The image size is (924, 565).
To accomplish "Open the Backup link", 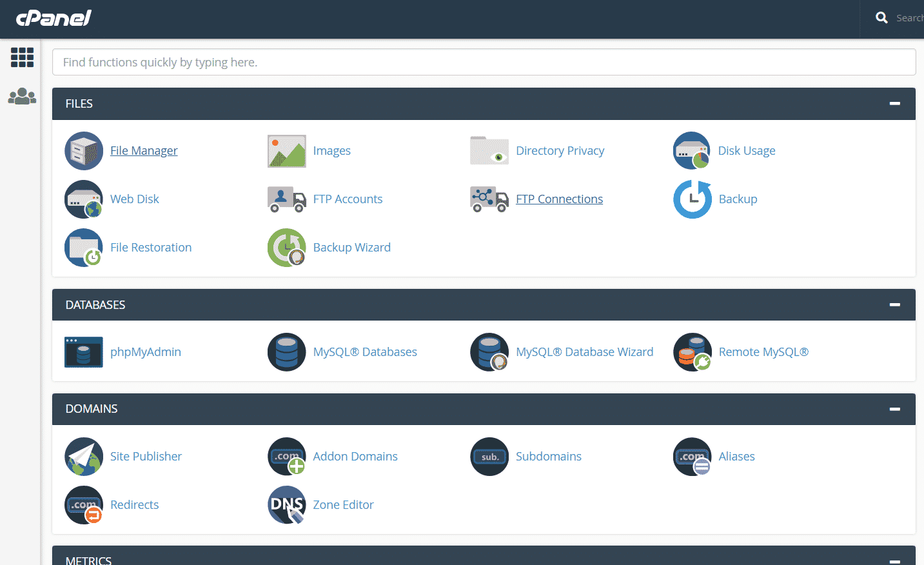I will (x=738, y=199).
